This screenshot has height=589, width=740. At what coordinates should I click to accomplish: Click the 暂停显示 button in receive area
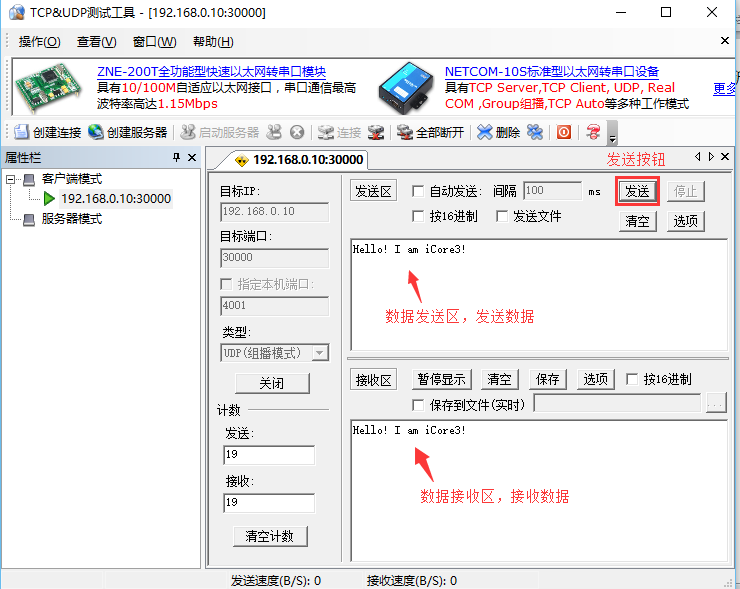click(441, 379)
